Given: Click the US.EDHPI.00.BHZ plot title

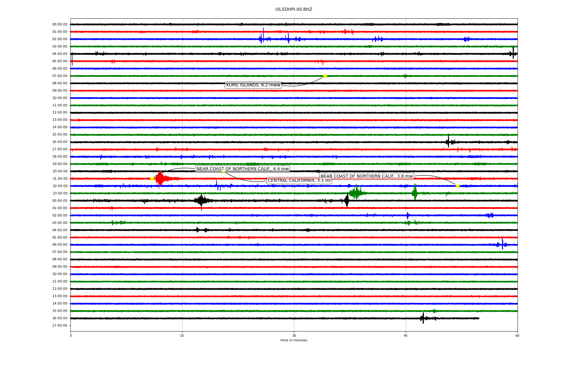Looking at the screenshot, I should 294,10.
